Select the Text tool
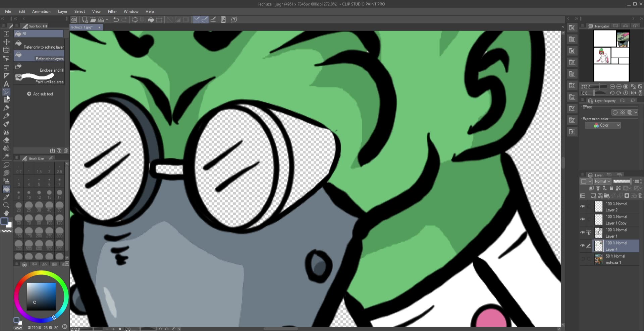Image resolution: width=644 pixels, height=331 pixels. pos(6,84)
